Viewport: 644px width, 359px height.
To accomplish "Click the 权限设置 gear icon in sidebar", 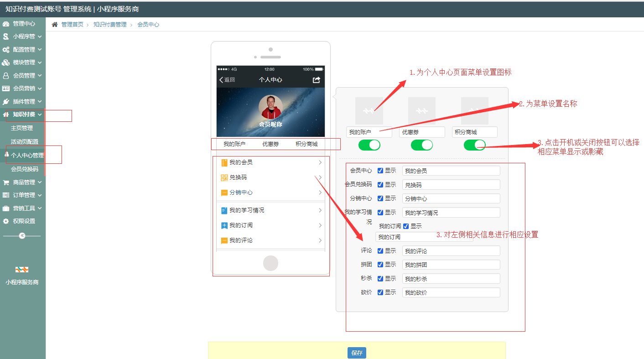I will 6,221.
